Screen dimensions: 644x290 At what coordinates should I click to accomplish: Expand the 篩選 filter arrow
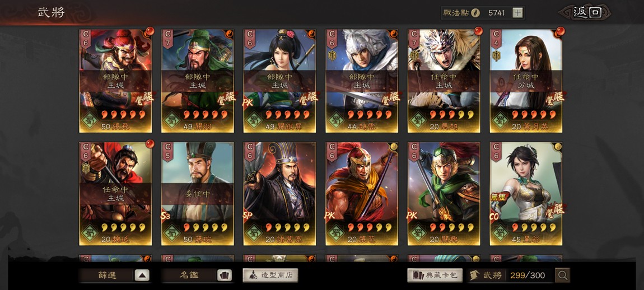click(x=142, y=275)
